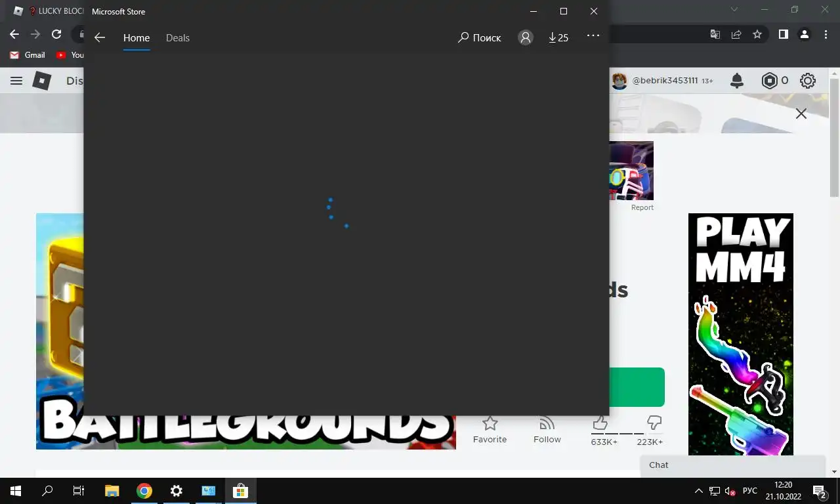Open Windows taskbar search
The width and height of the screenshot is (840, 504).
47,490
